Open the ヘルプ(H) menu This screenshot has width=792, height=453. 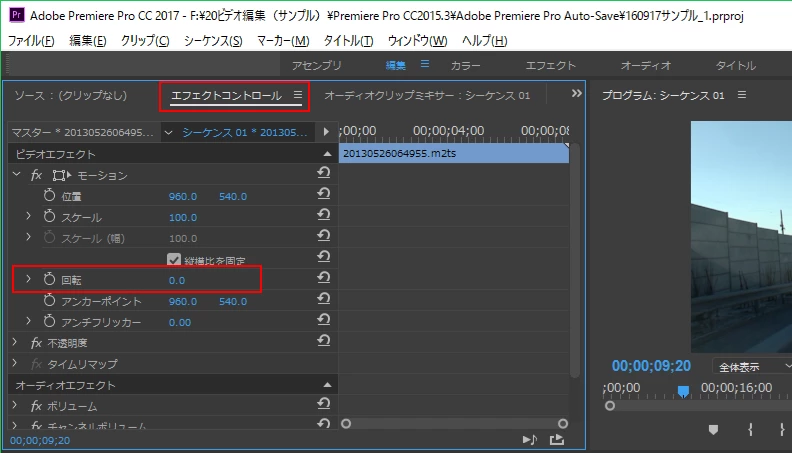[484, 41]
